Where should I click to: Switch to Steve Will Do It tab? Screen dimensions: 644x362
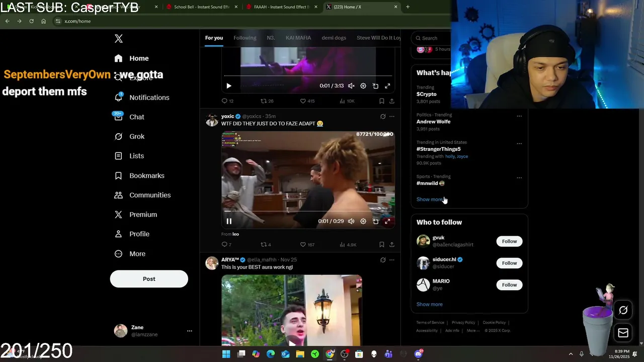click(x=378, y=38)
